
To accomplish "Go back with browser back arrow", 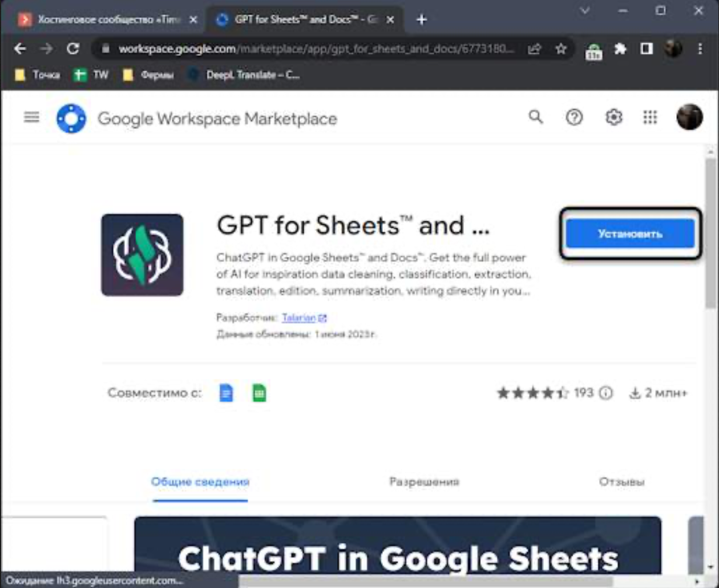I will click(20, 49).
